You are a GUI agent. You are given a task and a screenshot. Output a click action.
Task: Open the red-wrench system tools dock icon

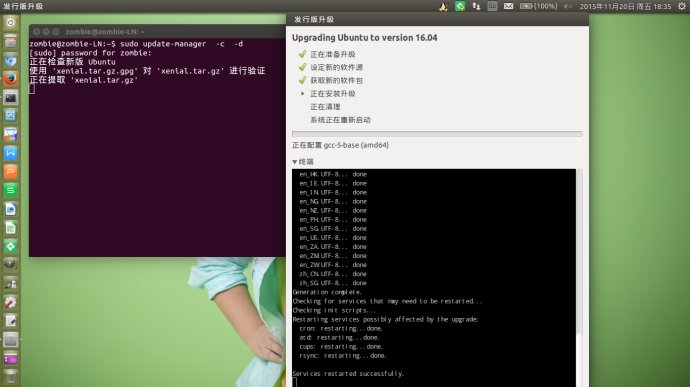[x=11, y=302]
